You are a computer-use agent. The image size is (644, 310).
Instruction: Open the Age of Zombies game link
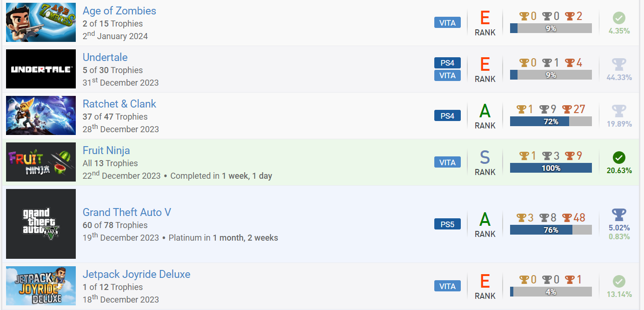pos(120,11)
